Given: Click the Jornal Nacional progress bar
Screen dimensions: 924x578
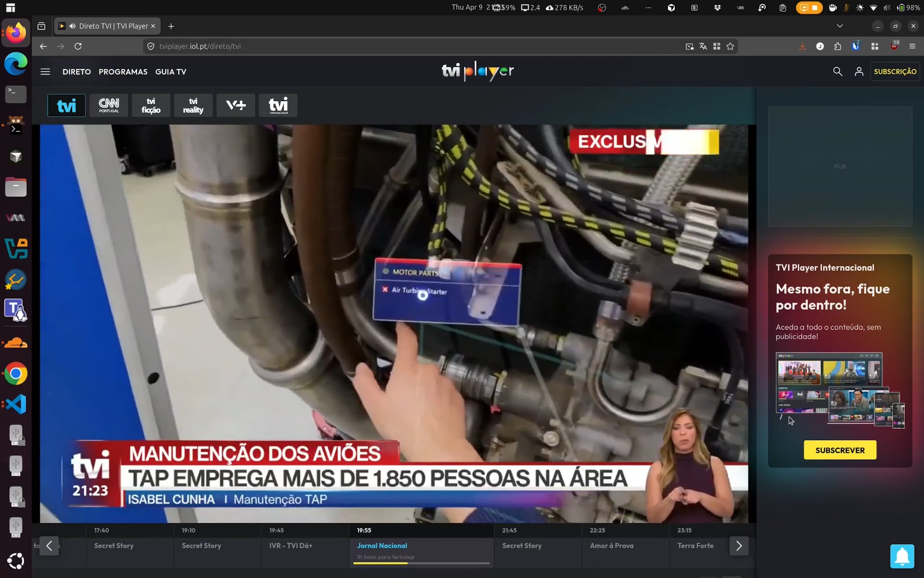Looking at the screenshot, I should pyautogui.click(x=423, y=563).
